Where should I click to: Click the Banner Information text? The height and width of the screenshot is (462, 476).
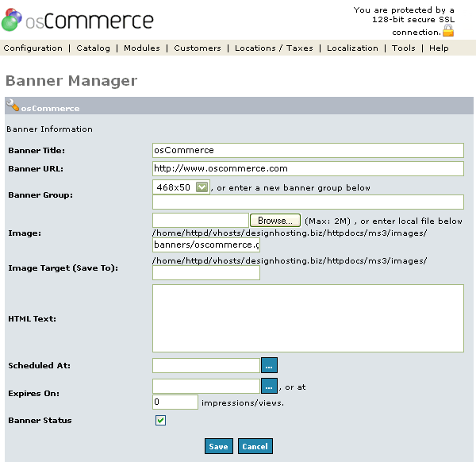point(49,129)
